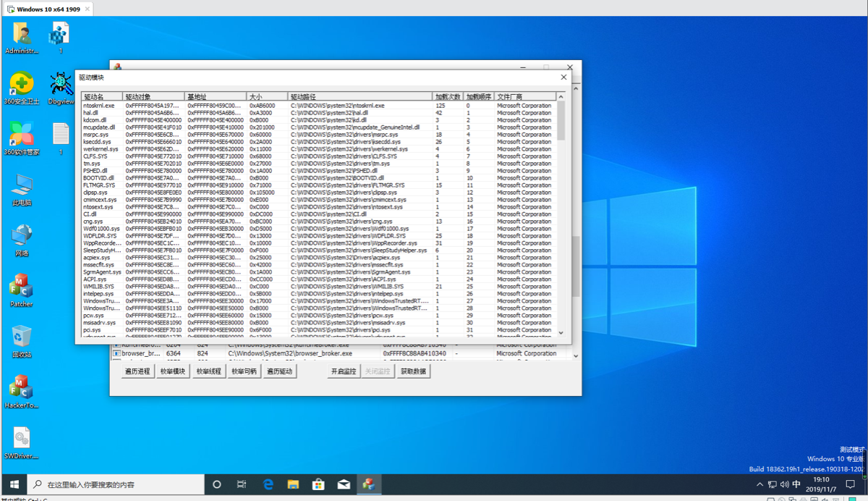This screenshot has width=868, height=501.
Task: Open the blue file icon beside Administrator
Action: pyautogui.click(x=61, y=38)
